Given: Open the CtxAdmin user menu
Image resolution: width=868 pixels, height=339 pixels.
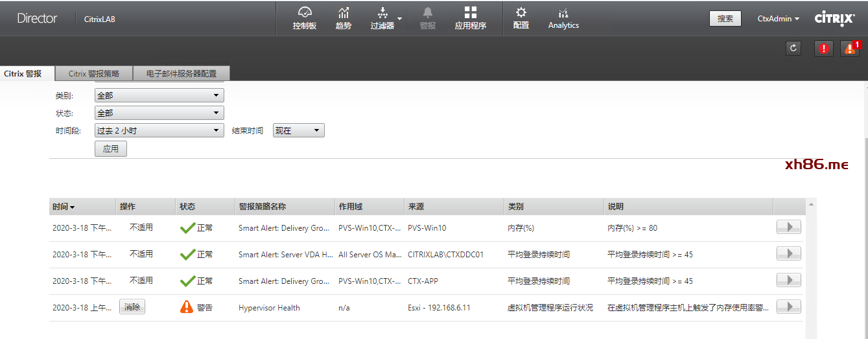Looking at the screenshot, I should pyautogui.click(x=778, y=19).
